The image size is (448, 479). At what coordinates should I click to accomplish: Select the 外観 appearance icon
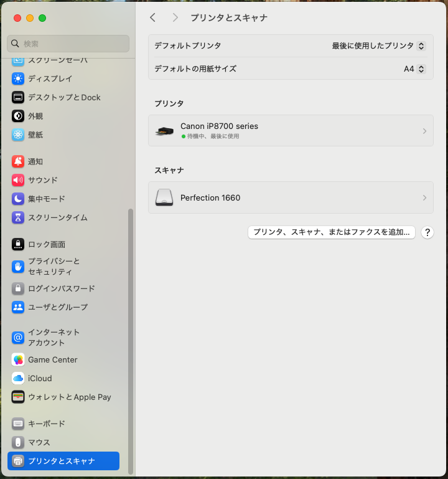point(18,116)
